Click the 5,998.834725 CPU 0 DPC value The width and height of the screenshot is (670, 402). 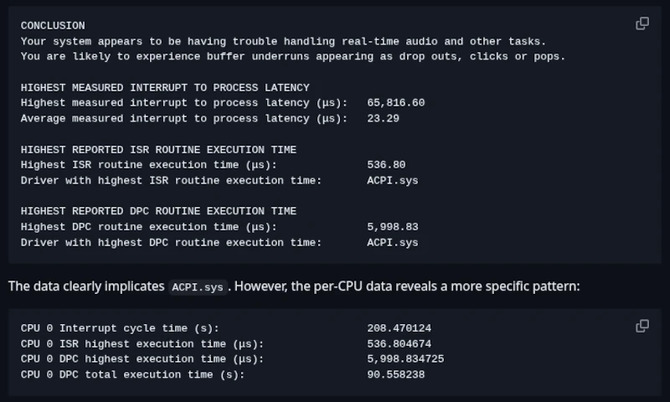pyautogui.click(x=405, y=359)
